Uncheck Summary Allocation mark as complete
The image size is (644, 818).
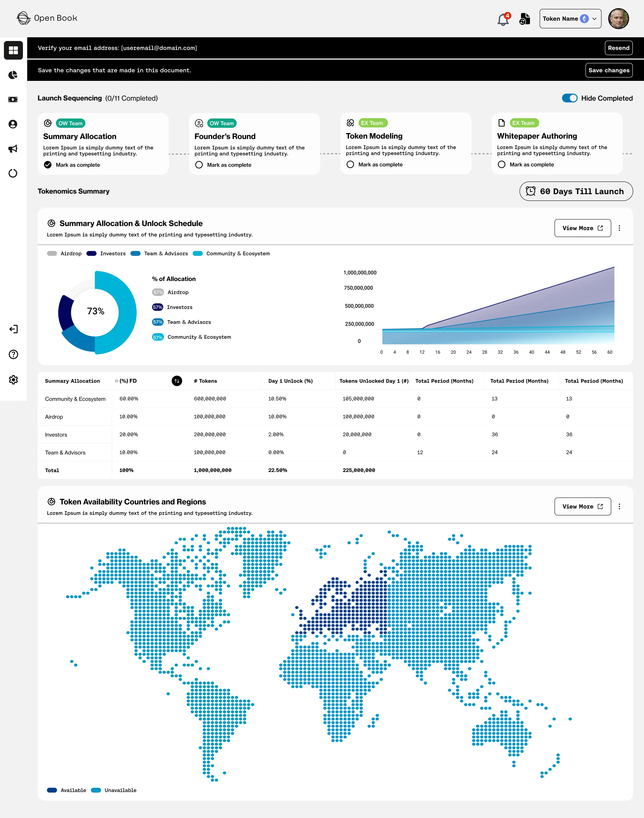(48, 165)
